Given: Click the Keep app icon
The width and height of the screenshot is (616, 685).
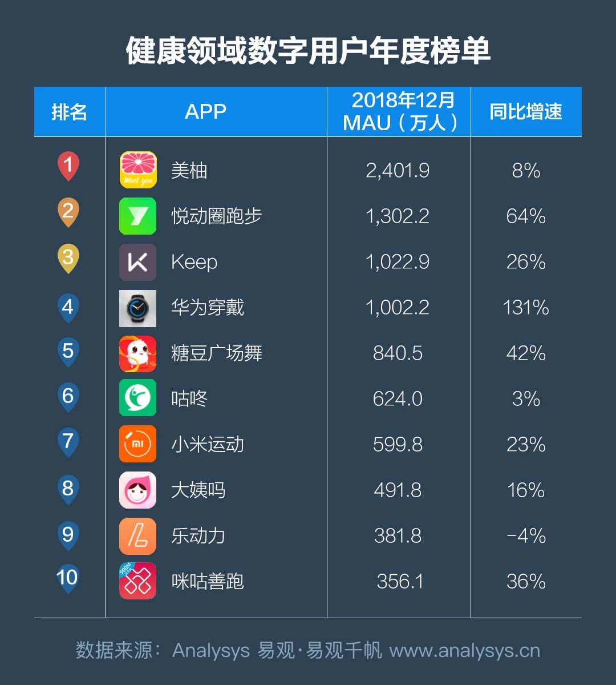Looking at the screenshot, I should [x=138, y=262].
